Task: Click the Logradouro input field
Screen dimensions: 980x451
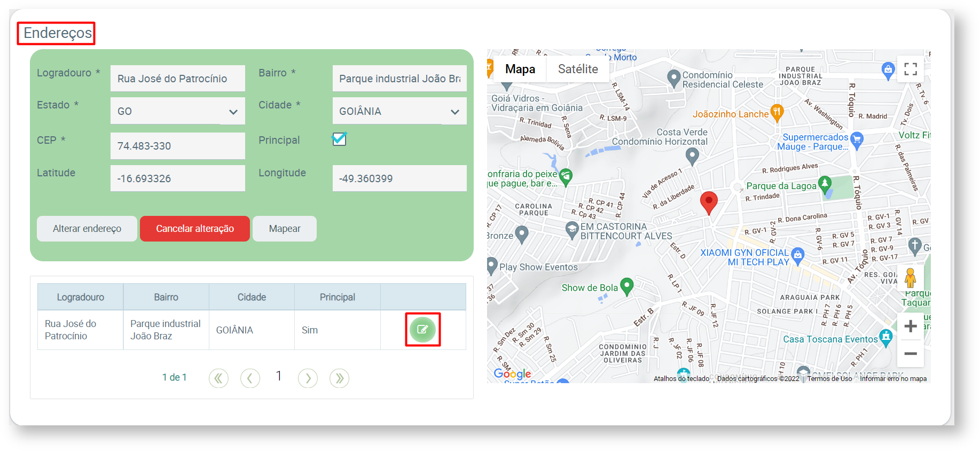Action: (x=178, y=79)
